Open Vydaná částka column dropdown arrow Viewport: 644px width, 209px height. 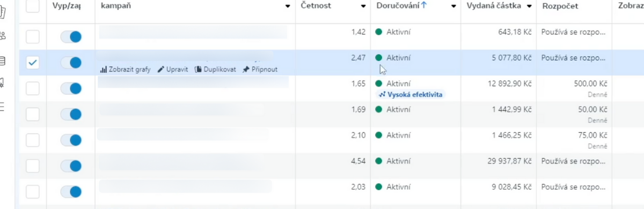(x=529, y=6)
